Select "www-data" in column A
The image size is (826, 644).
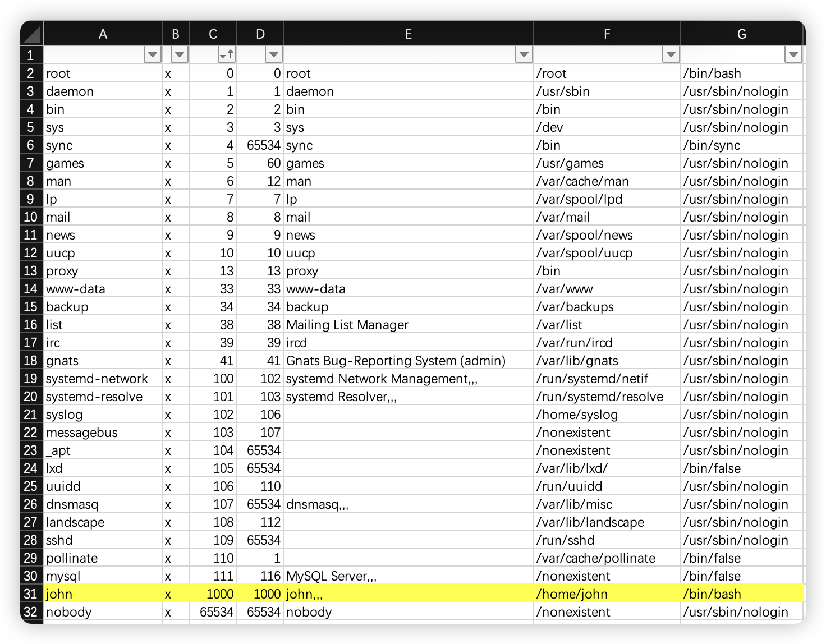pos(103,289)
